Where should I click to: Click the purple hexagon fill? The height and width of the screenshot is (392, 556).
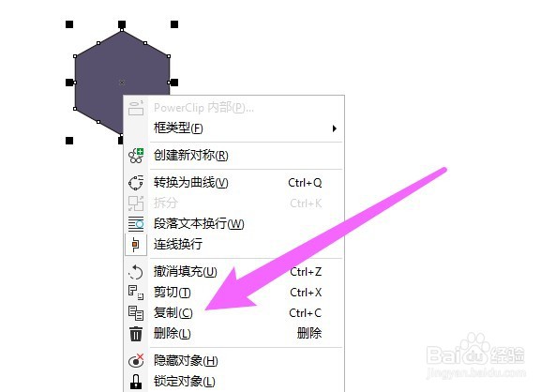click(x=99, y=82)
